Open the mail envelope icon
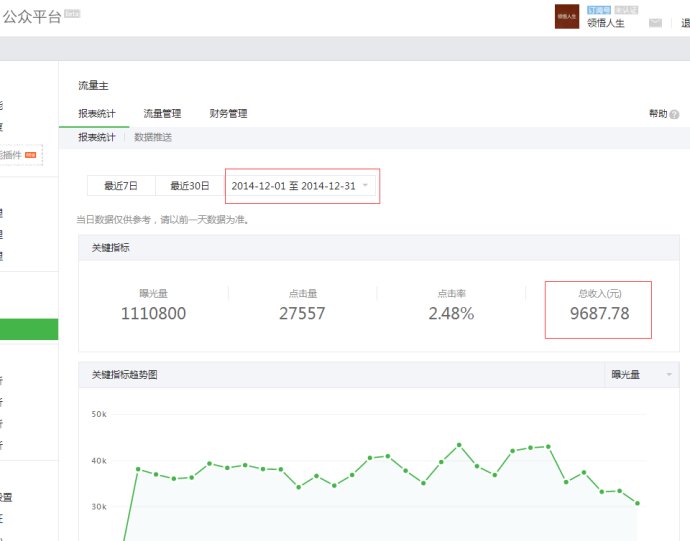The width and height of the screenshot is (690, 541). click(655, 23)
